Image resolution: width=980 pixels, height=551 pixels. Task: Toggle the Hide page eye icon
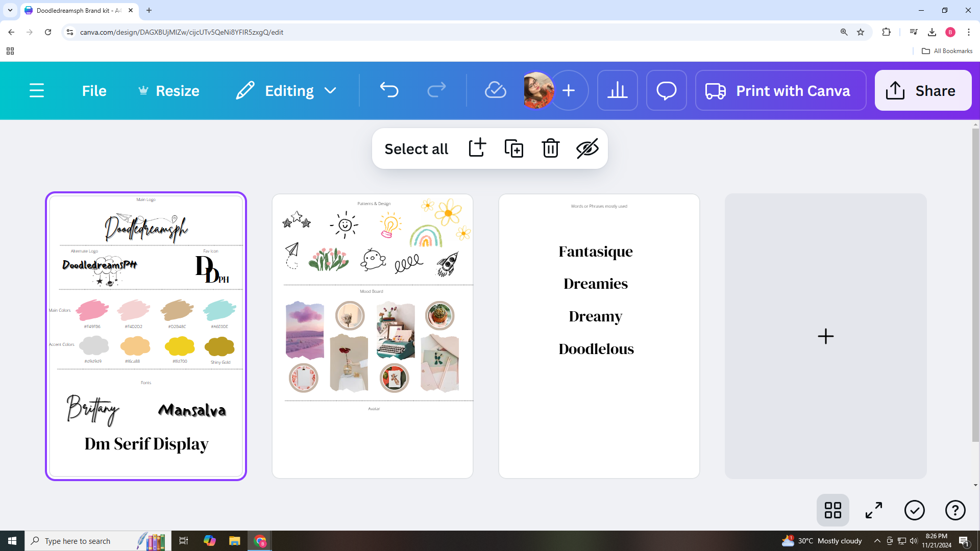(587, 148)
